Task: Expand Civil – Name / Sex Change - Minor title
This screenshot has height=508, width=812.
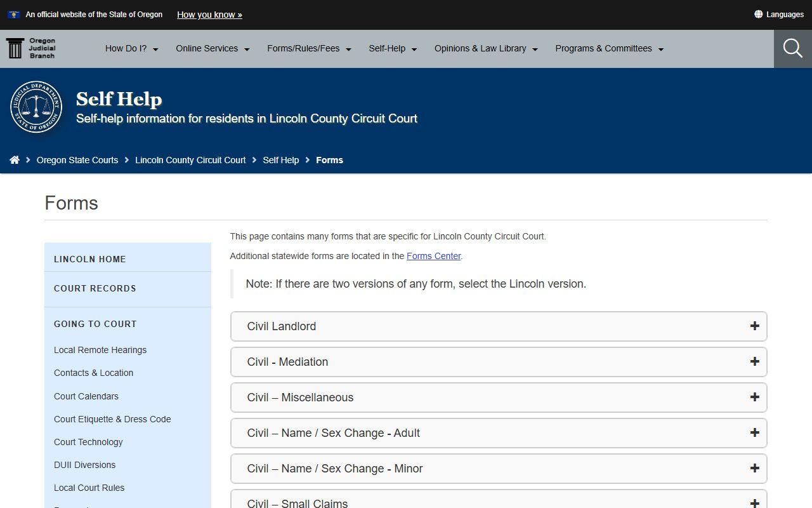Action: point(335,469)
